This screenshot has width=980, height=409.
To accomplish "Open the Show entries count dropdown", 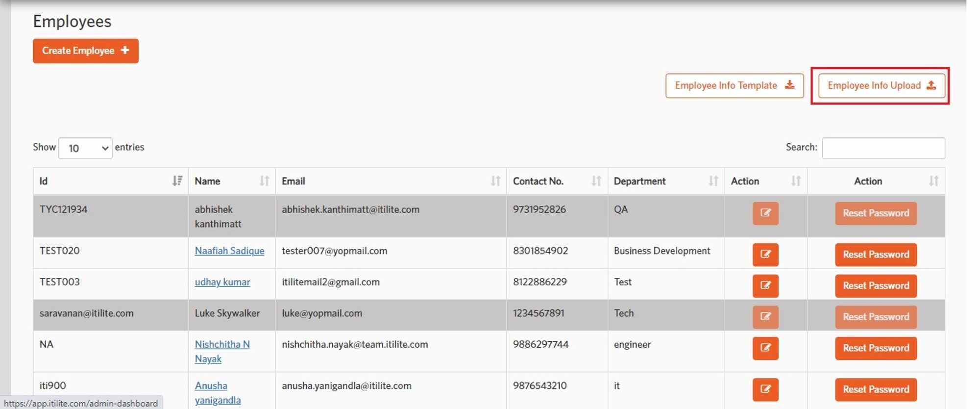I will click(x=85, y=148).
